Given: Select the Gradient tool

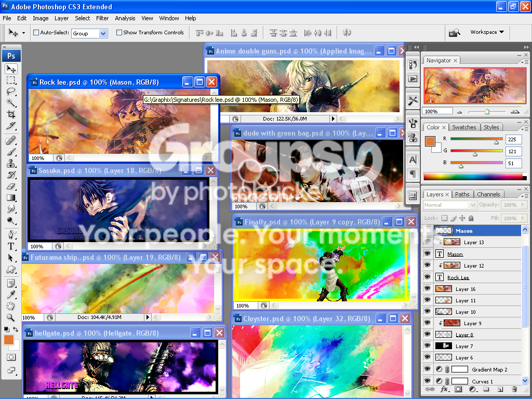Looking at the screenshot, I should point(11,197).
